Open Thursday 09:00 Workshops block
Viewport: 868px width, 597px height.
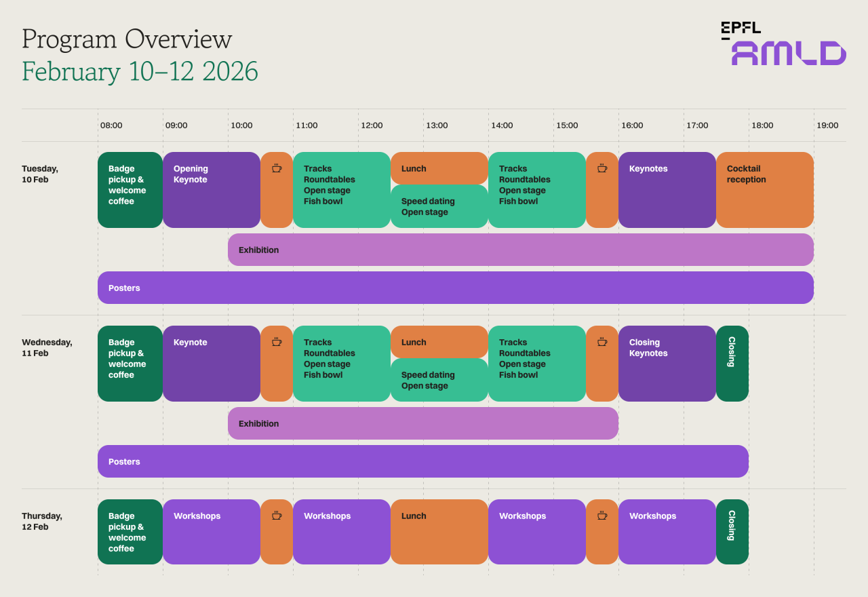click(x=212, y=532)
